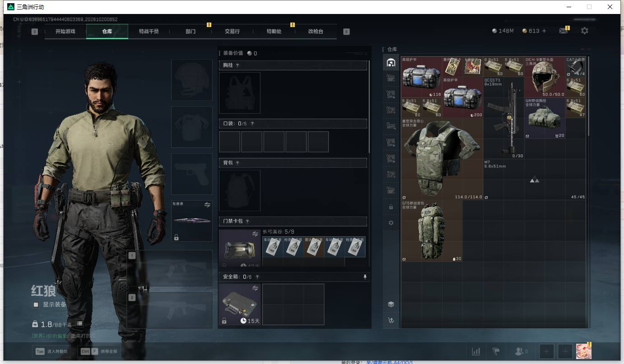Viewport: 624px width, 364px height.
Task: Click the weight details list icon
Action: click(79, 324)
